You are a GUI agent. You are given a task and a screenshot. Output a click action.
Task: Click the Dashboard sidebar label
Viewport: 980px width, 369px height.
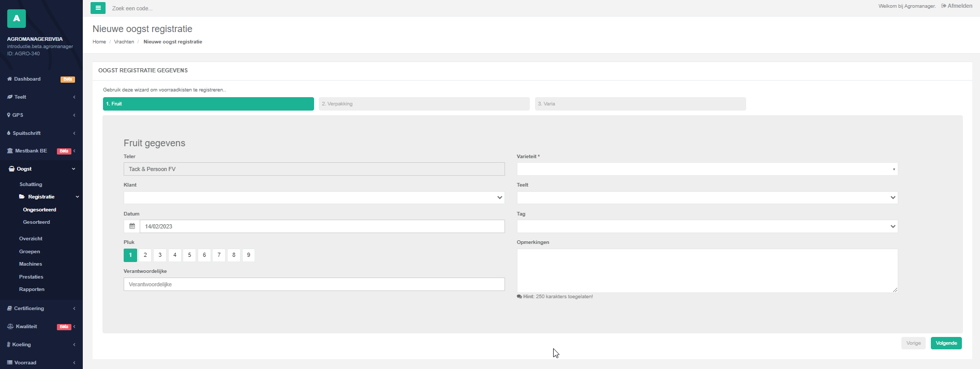(27, 79)
